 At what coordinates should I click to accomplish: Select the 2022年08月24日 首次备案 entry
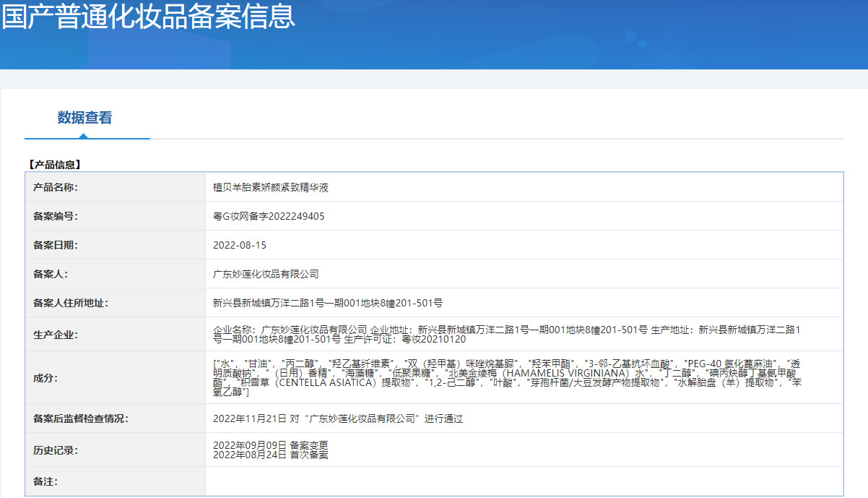tap(271, 455)
